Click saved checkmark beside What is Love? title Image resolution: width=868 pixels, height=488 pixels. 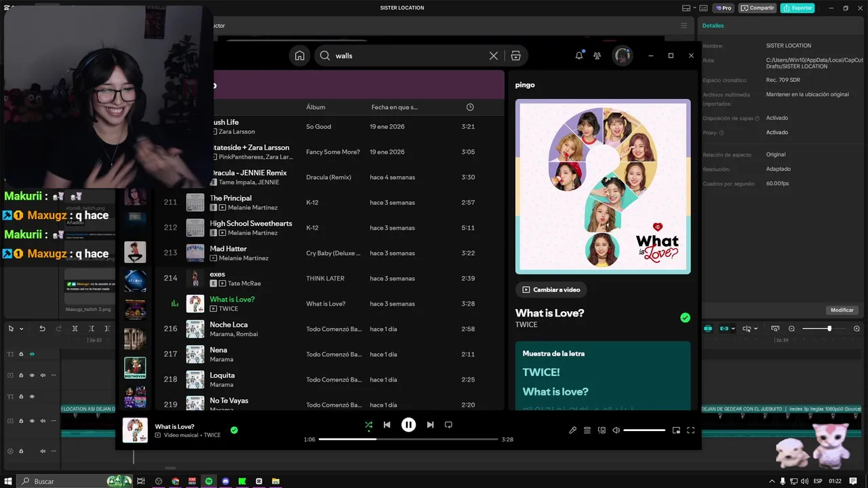[685, 317]
